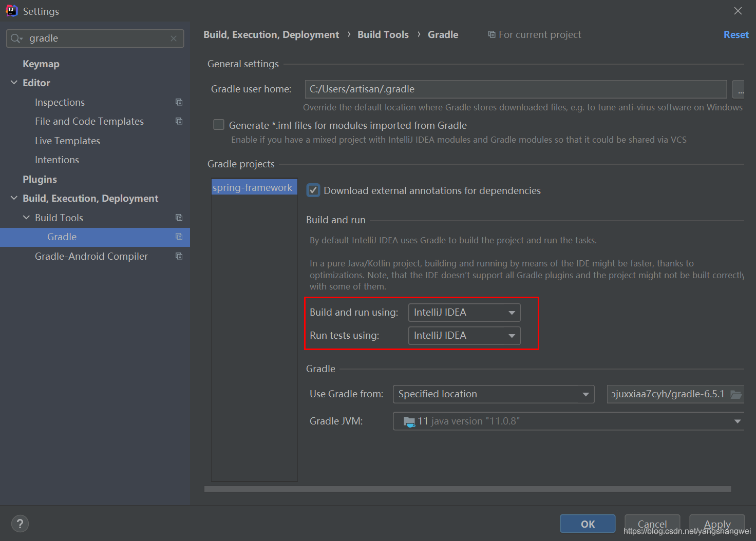Click Build Tools breadcrumb item

click(x=383, y=34)
